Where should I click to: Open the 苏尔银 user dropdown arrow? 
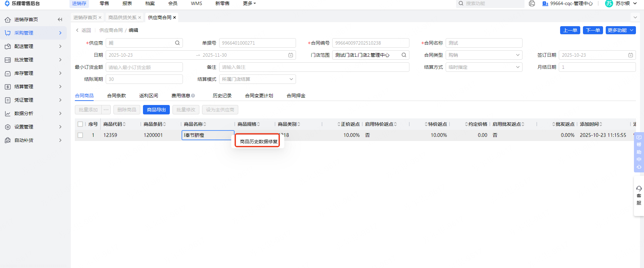point(635,3)
